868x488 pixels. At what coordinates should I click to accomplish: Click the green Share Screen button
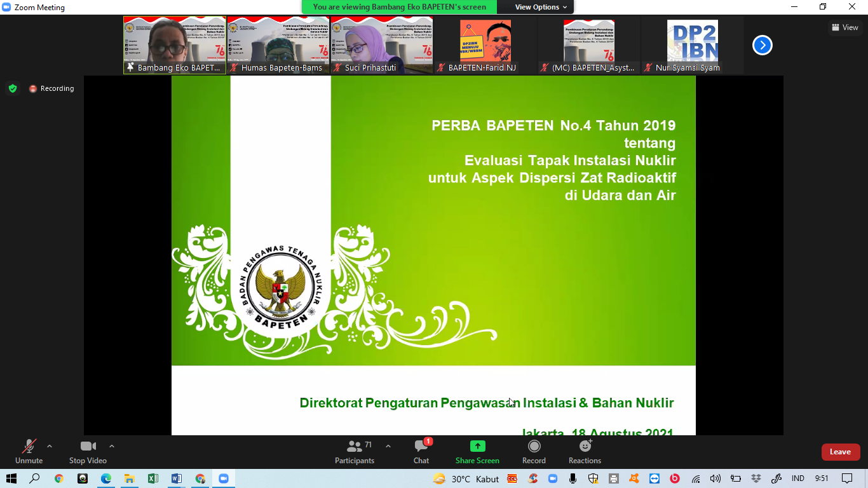tap(477, 452)
